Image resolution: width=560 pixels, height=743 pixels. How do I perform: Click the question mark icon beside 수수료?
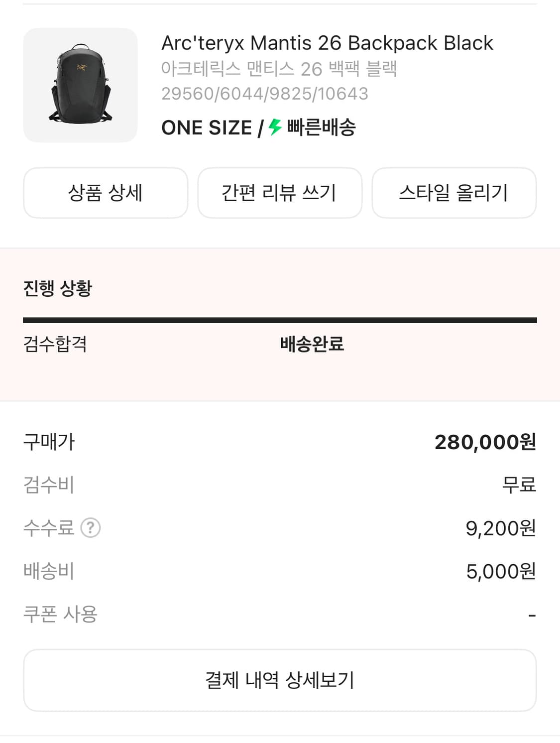point(91,528)
